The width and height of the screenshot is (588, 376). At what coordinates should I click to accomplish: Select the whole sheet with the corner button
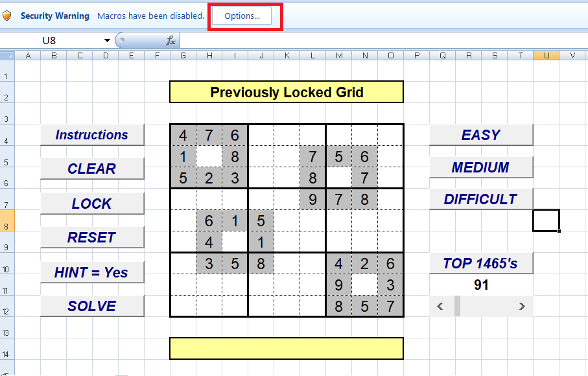[8, 56]
